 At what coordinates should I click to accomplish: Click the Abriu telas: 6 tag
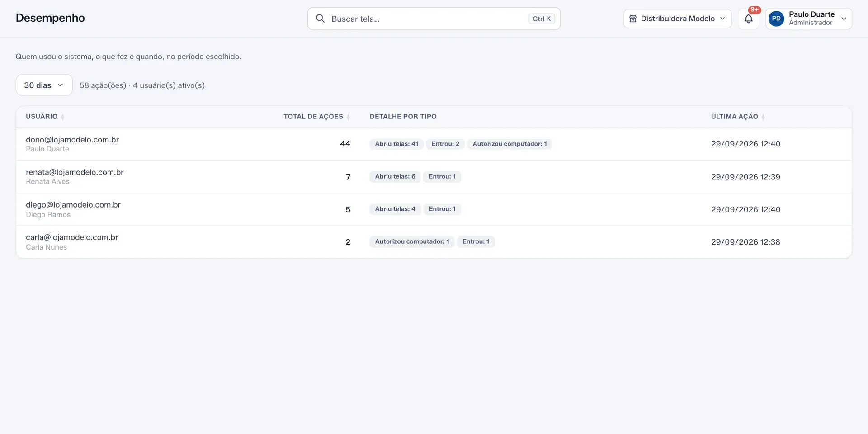[395, 176]
